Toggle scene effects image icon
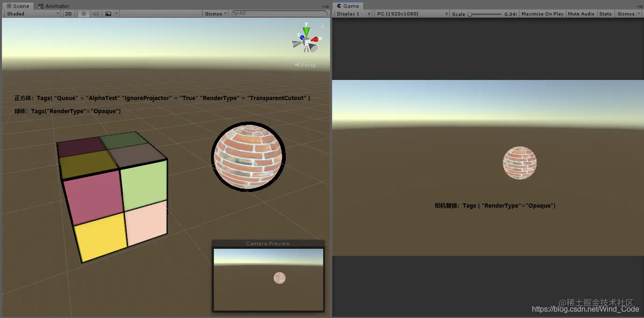The height and width of the screenshot is (318, 644). [108, 14]
